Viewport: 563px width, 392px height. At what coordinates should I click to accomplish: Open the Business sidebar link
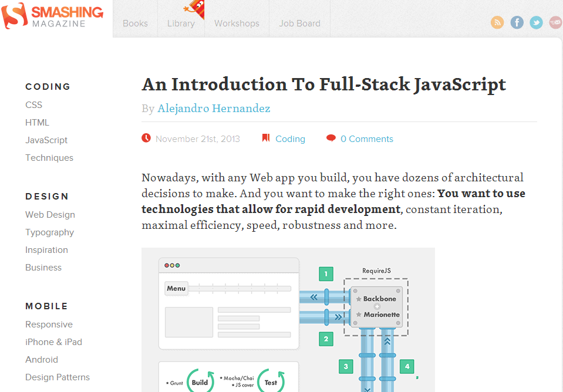pyautogui.click(x=43, y=268)
